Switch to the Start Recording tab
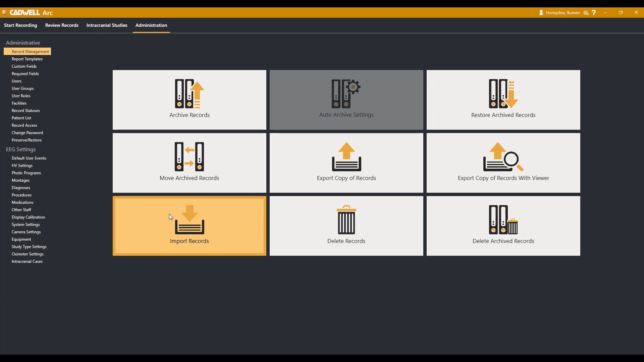 20,25
